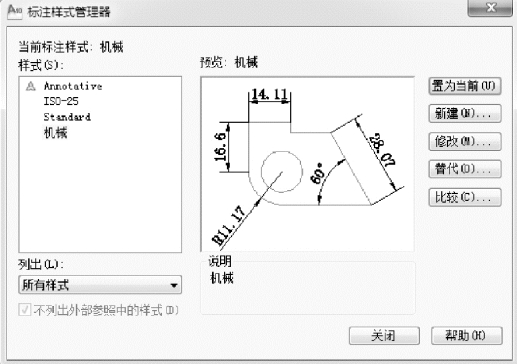Click empty area of the 样式 list
Image resolution: width=517 pixels, height=364 pixels.
pos(100,197)
